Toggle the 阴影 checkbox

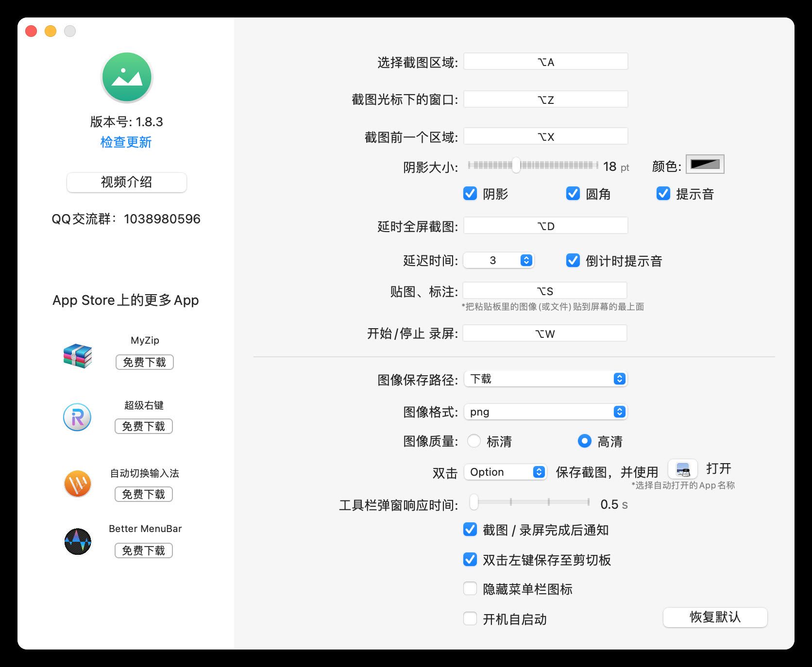pos(470,193)
